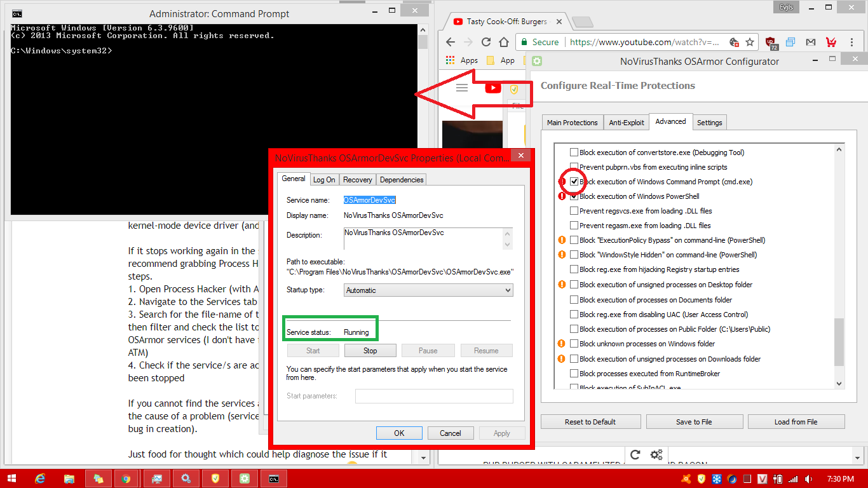Switch to the Main Protections tab
This screenshot has width=868, height=488.
click(x=573, y=123)
